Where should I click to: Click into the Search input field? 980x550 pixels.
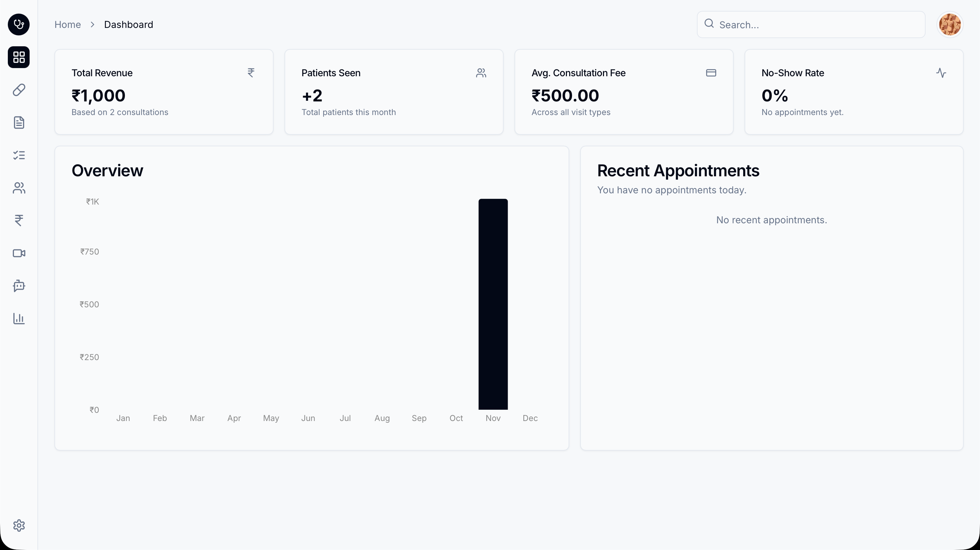pos(818,25)
